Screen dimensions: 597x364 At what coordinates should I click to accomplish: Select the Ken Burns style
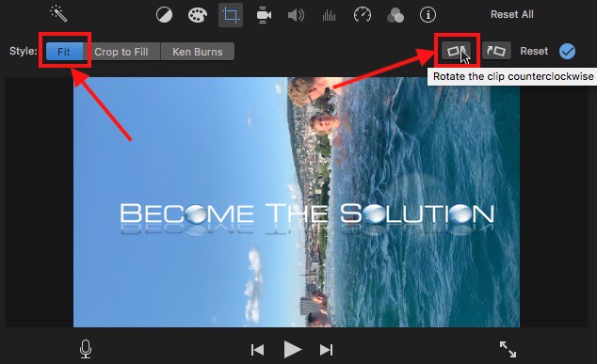(x=198, y=52)
